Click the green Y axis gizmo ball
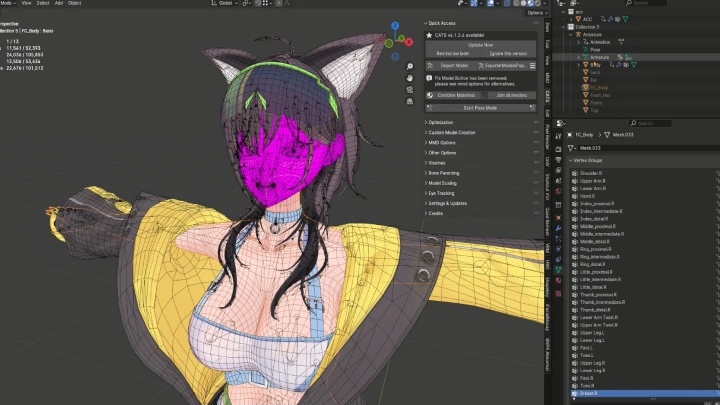720x405 pixels. (x=401, y=38)
